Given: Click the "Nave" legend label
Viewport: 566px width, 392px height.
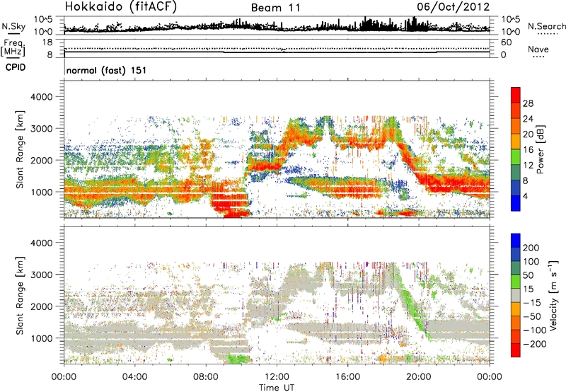Looking at the screenshot, I should click(x=538, y=49).
